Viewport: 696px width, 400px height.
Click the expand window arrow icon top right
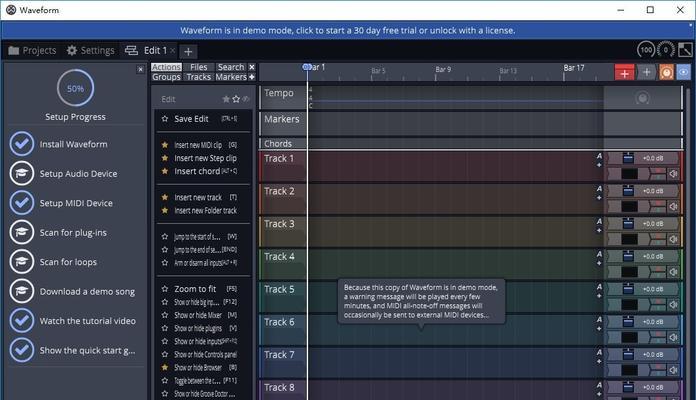point(685,50)
